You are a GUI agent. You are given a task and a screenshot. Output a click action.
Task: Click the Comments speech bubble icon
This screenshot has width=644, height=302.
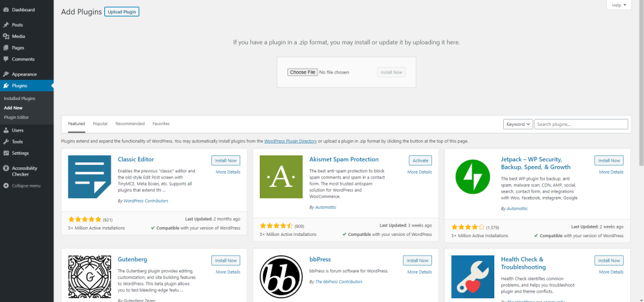pyautogui.click(x=6, y=59)
